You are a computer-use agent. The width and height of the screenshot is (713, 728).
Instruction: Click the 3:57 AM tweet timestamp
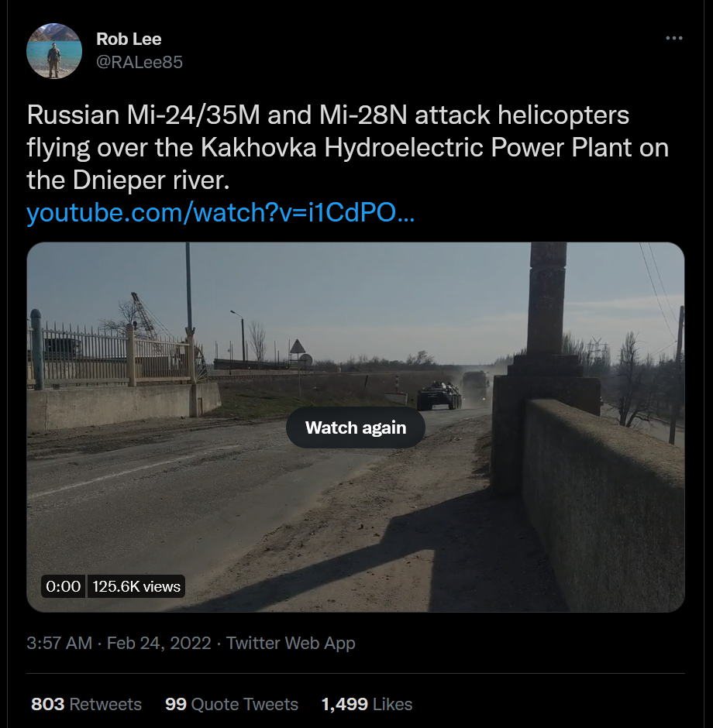pos(60,643)
